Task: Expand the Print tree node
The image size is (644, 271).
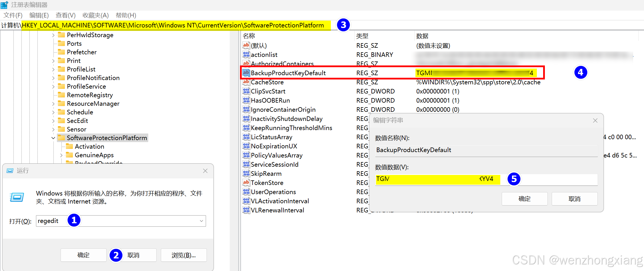Action: tap(53, 61)
